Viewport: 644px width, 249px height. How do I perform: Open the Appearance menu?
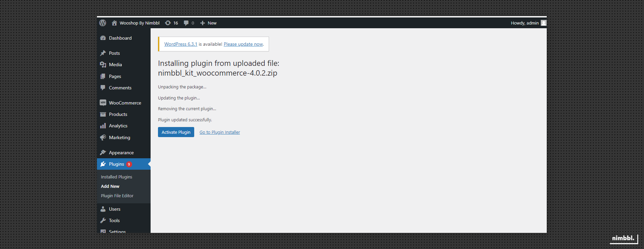point(124,153)
